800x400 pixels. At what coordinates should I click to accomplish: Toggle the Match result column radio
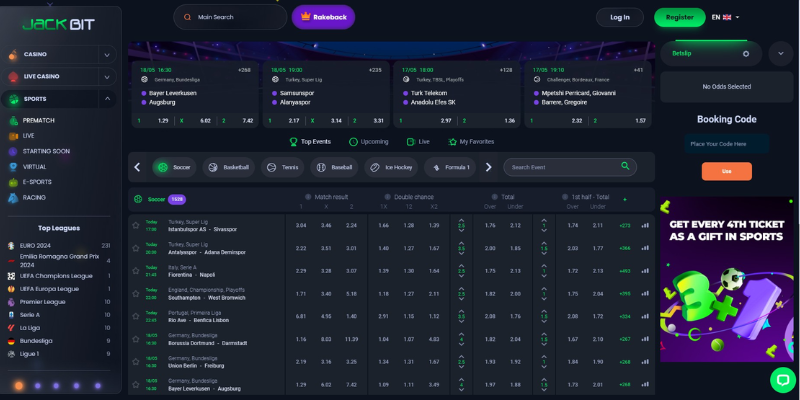(x=308, y=197)
